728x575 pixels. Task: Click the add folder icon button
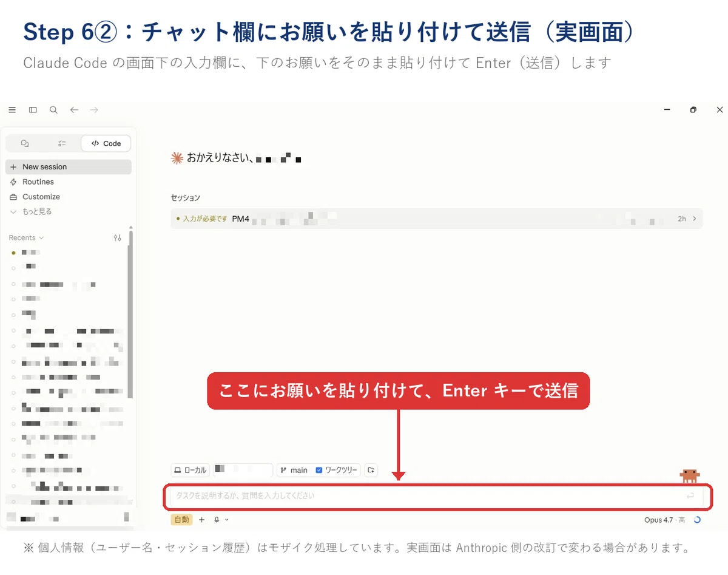coord(371,470)
